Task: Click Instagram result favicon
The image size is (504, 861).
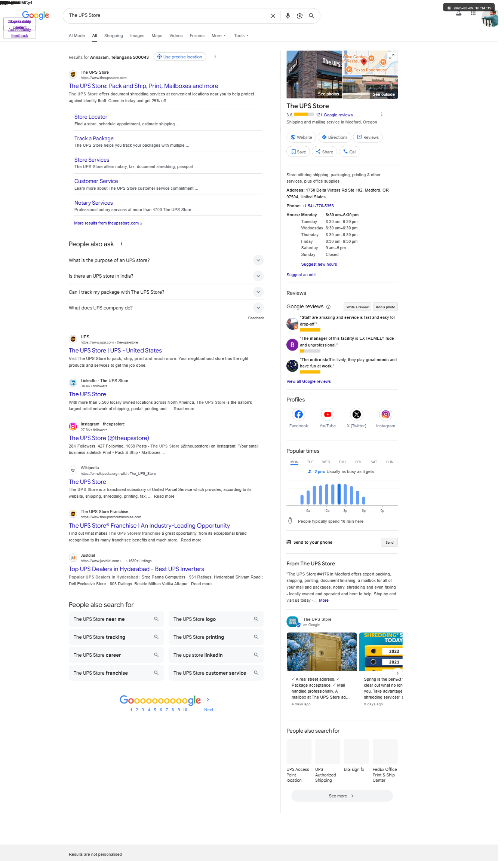Action: [73, 426]
